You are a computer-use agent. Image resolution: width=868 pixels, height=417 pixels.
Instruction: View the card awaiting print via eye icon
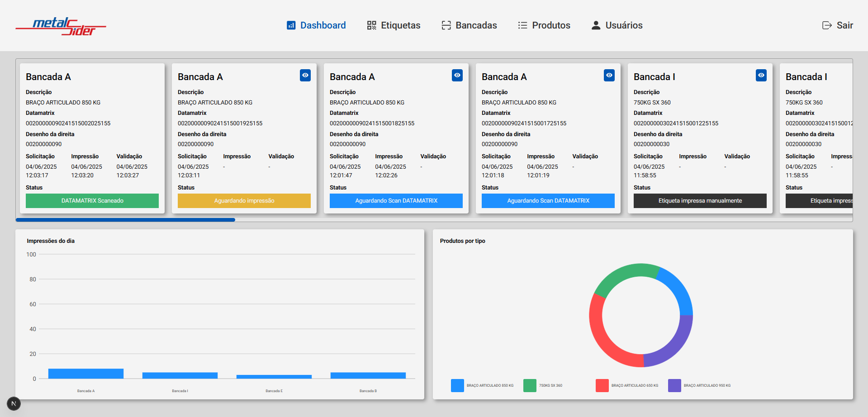(x=305, y=75)
